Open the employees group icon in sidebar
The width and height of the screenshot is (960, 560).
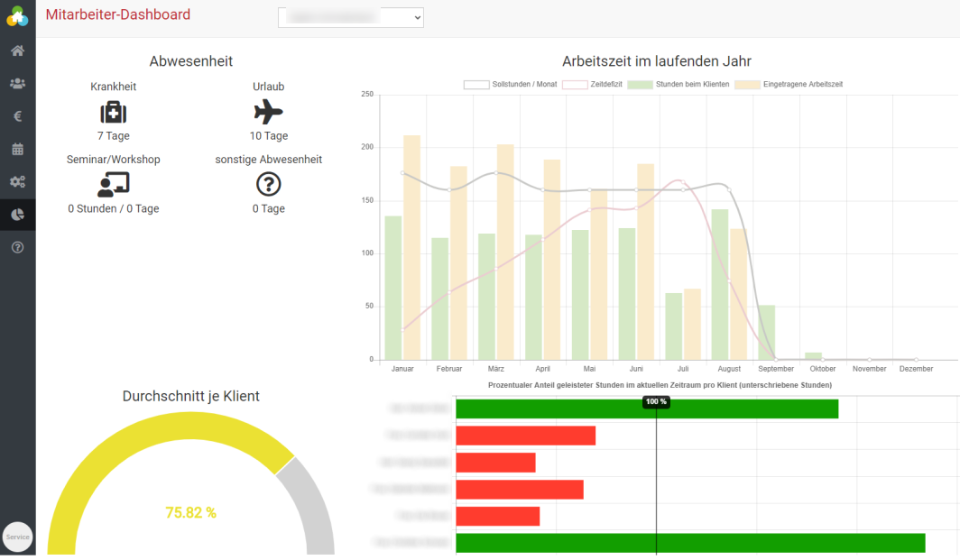point(17,83)
